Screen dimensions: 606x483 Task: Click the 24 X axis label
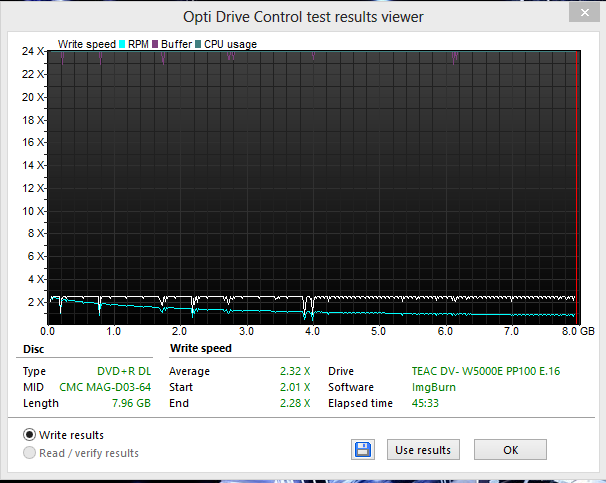[33, 51]
